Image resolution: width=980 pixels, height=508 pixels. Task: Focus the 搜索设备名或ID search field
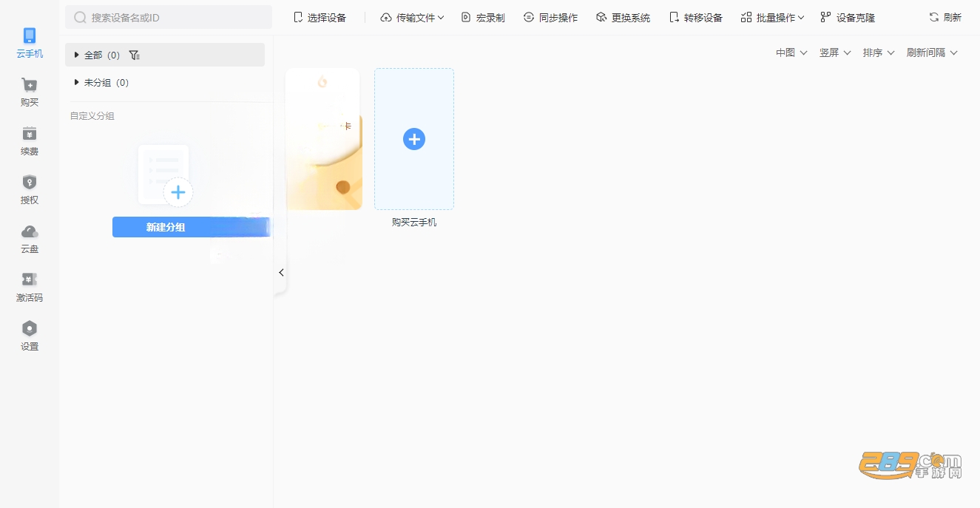[169, 17]
